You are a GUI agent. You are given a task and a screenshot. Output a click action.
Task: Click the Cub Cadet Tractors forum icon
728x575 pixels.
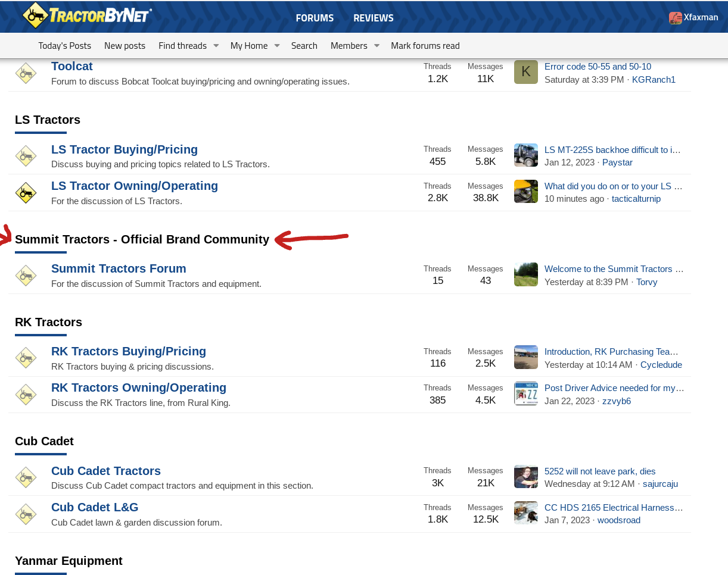click(26, 477)
